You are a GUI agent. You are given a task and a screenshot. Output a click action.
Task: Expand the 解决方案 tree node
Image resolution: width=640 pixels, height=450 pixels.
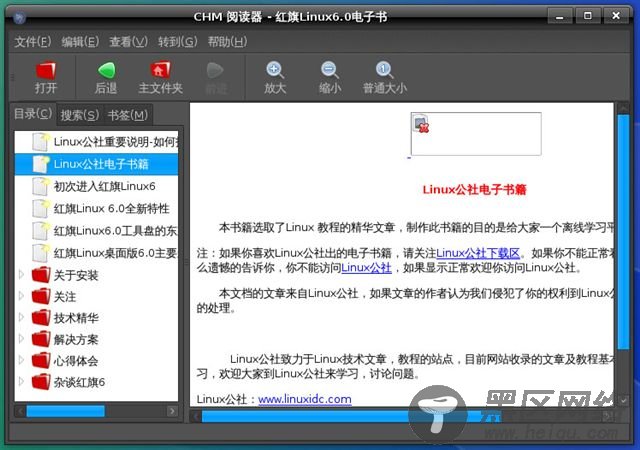click(x=22, y=339)
